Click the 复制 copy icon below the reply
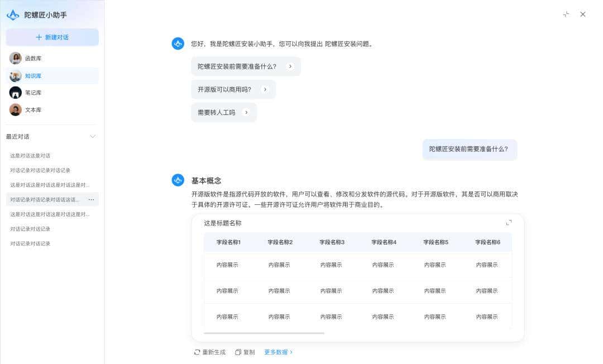Viewport: 603px width, 364px height. tap(237, 352)
